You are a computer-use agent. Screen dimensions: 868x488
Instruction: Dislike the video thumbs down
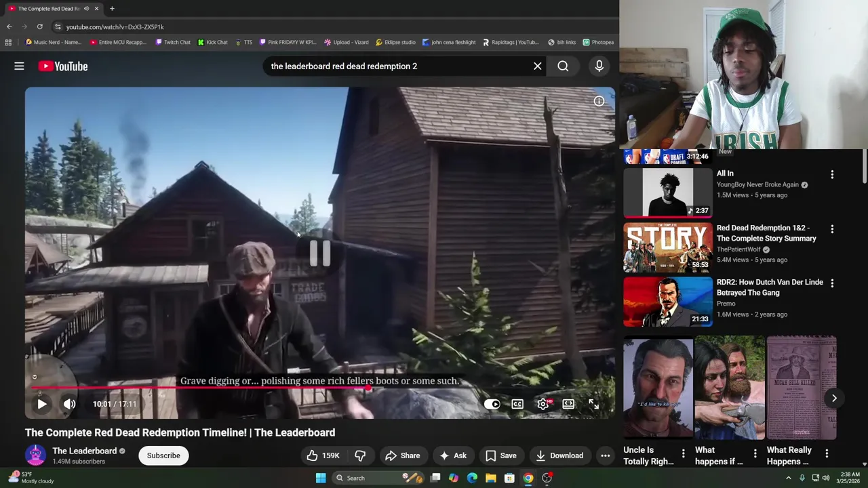(x=360, y=455)
